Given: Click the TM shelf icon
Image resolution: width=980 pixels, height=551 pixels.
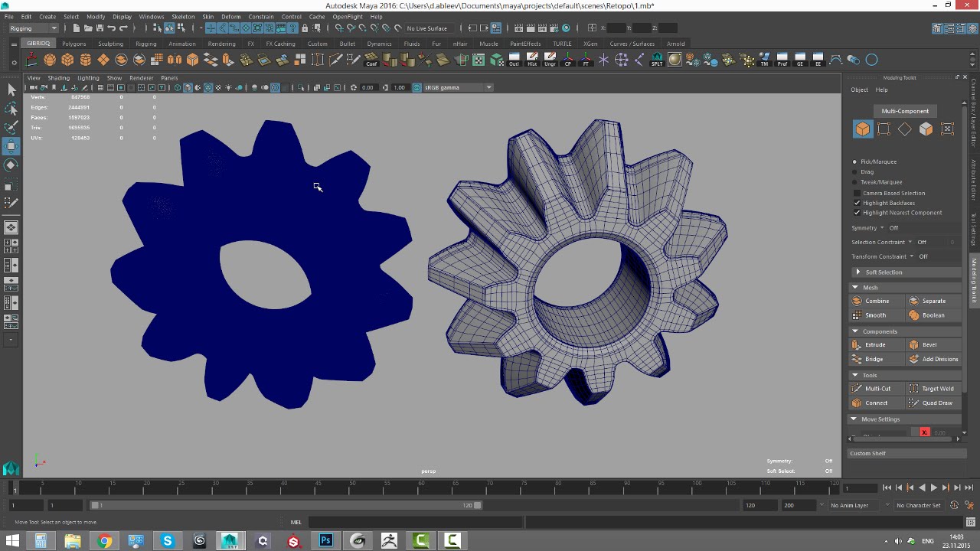Looking at the screenshot, I should pos(764,60).
